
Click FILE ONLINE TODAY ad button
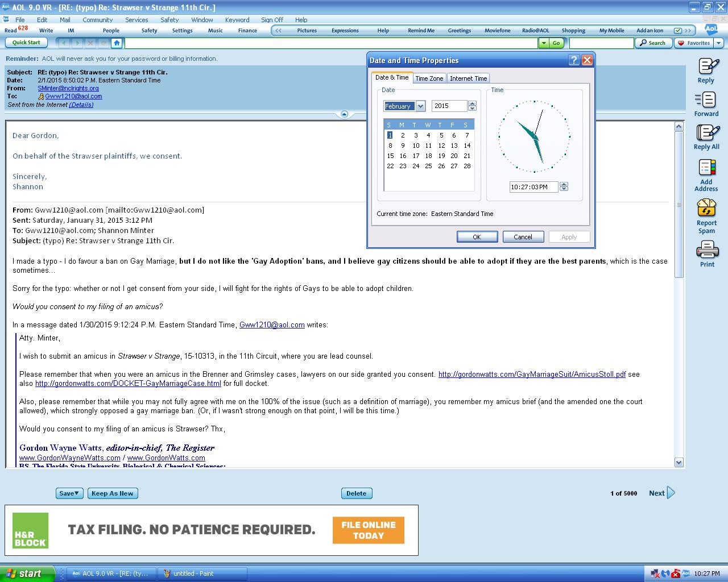tap(369, 530)
